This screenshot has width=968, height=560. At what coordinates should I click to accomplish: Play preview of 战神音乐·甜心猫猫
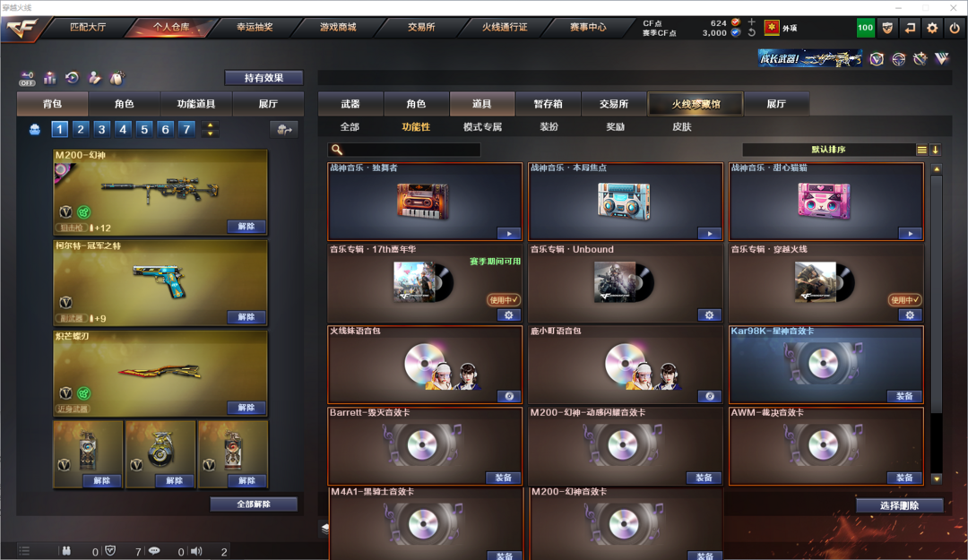click(910, 233)
